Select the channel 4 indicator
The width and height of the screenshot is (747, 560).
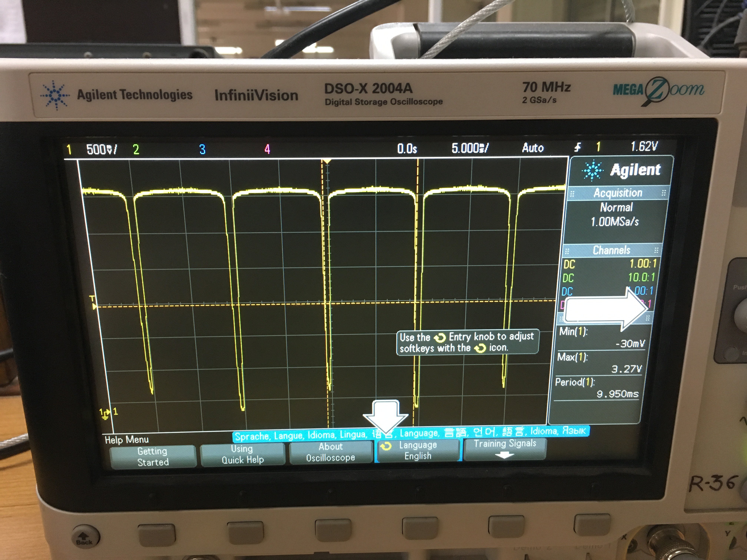(267, 149)
